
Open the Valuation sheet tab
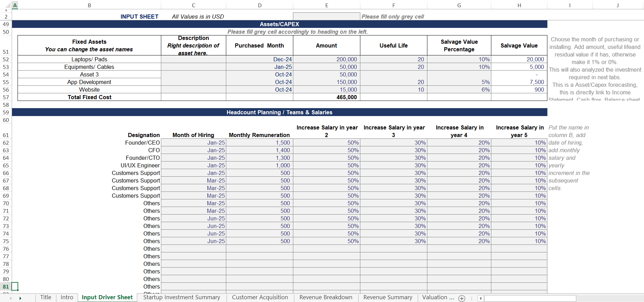coord(438,298)
